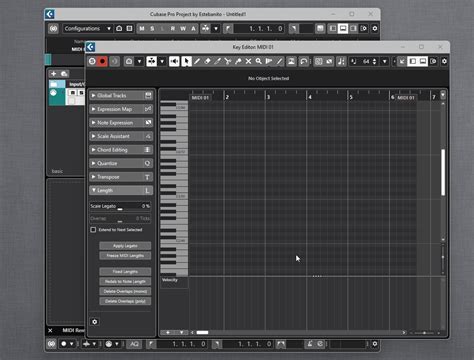The width and height of the screenshot is (474, 360).
Task: Expand the Expression Map section
Action: coord(121,109)
